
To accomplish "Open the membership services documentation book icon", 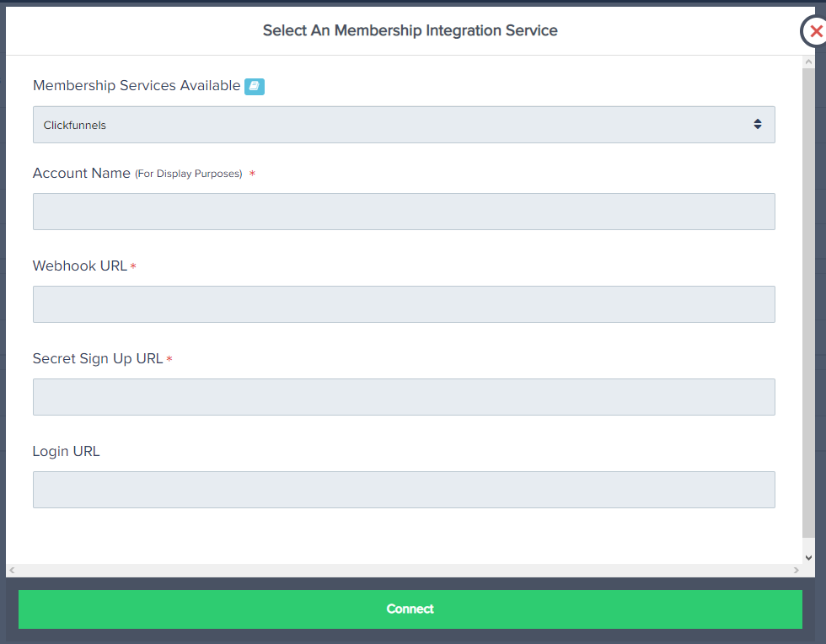I will [x=254, y=86].
